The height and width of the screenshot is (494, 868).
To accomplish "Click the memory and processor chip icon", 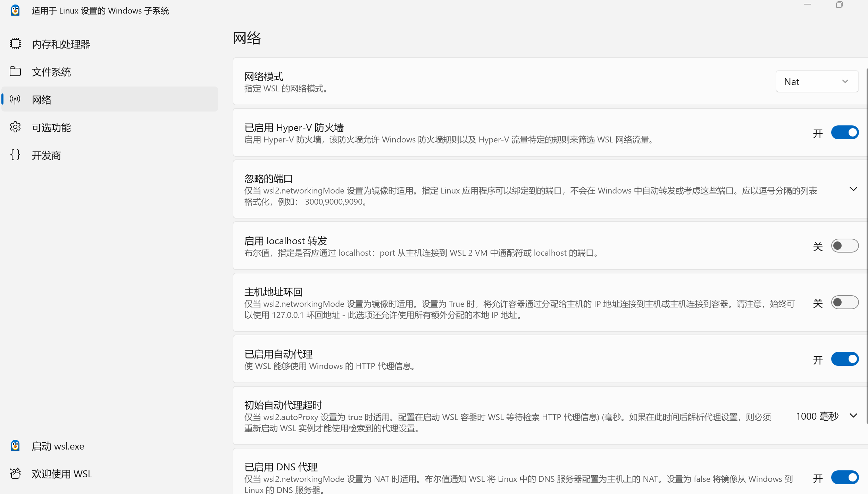I will pyautogui.click(x=15, y=44).
